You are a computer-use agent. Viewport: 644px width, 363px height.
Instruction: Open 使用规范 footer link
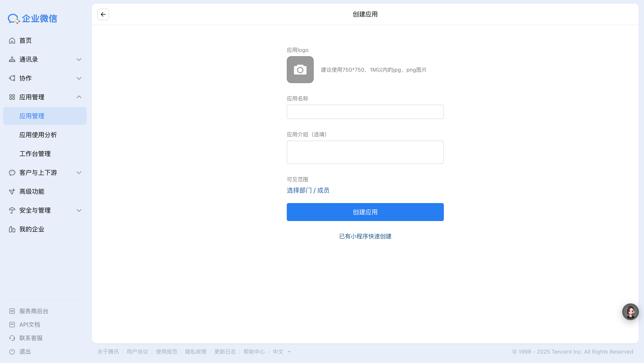tap(166, 352)
